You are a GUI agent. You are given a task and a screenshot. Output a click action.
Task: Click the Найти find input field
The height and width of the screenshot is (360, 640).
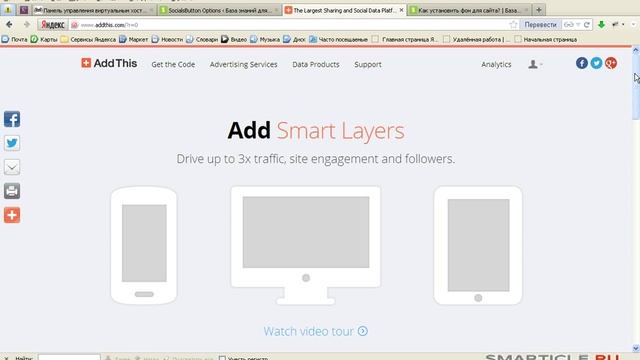point(69,358)
